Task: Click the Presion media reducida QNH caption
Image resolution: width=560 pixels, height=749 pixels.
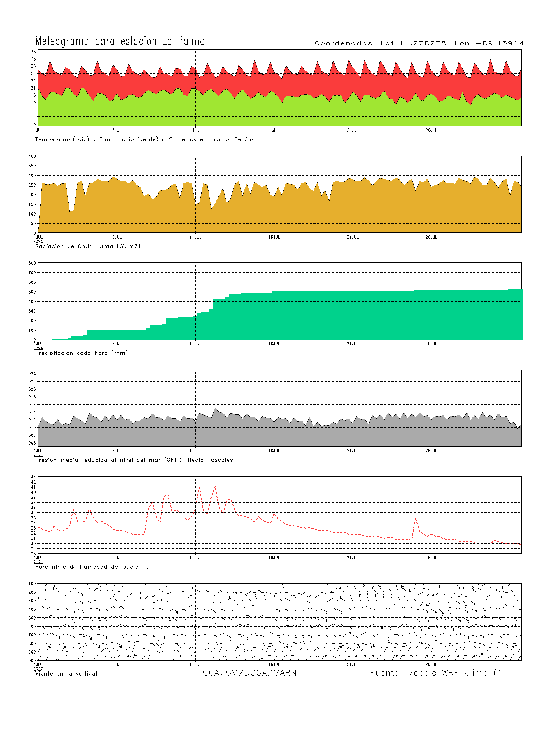Action: tap(135, 460)
